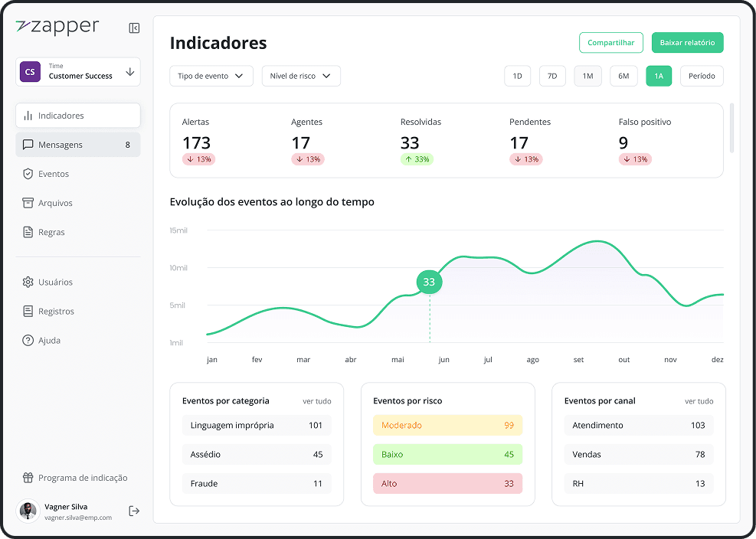Click the Mensagens chat bubble icon
The height and width of the screenshot is (539, 756).
pos(28,145)
